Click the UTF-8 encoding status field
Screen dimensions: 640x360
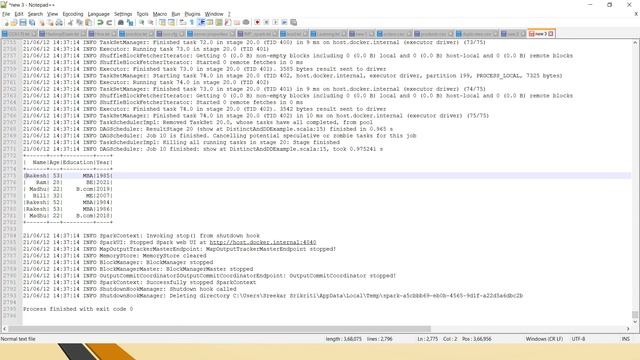point(578,339)
